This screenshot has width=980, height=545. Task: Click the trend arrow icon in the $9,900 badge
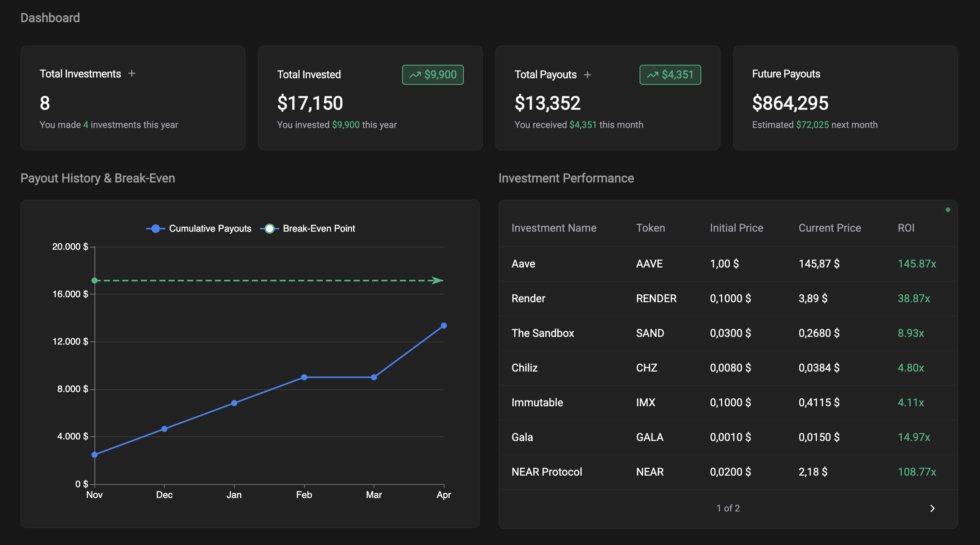coord(416,74)
